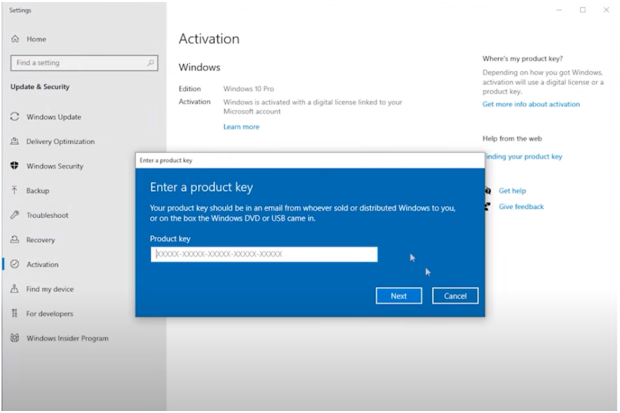
Task: Click the Enter a product key title bar
Action: (x=310, y=160)
